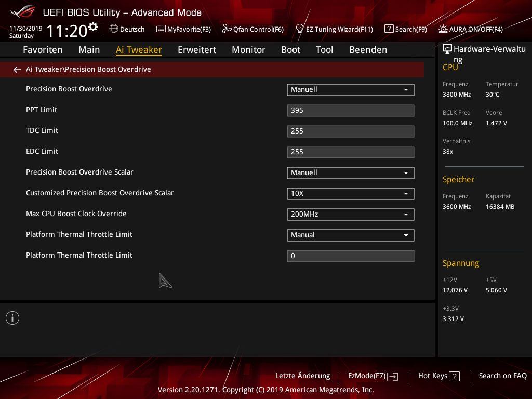The width and height of the screenshot is (532, 399).
Task: Click the Ai Tweaker\Precision Boost Overdrive breadcrumb
Action: click(88, 69)
